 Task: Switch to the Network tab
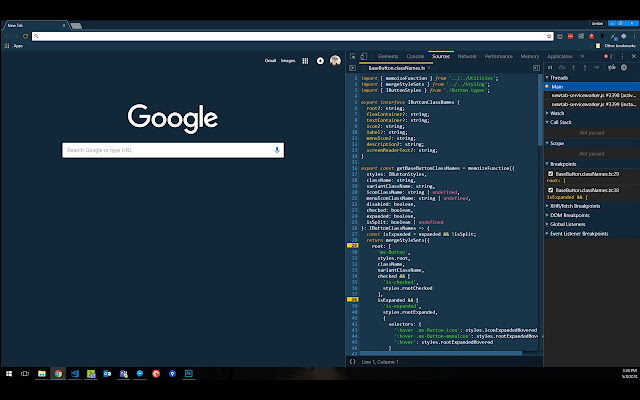467,56
